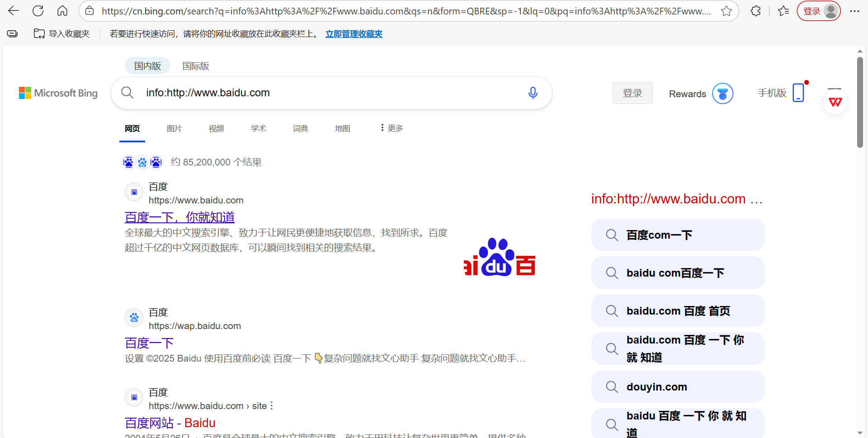Focus the Bing search input field

coord(332,93)
